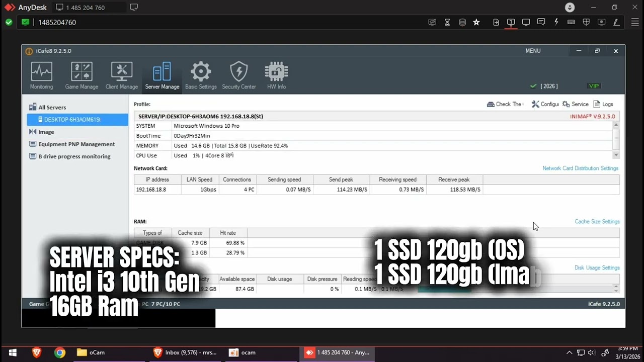Screen dimensions: 644x362
Task: Open the Windows Start button
Action: 13,352
